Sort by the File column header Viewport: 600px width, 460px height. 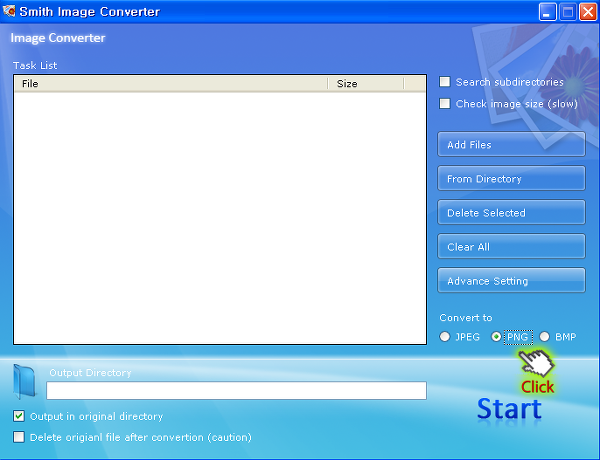171,83
